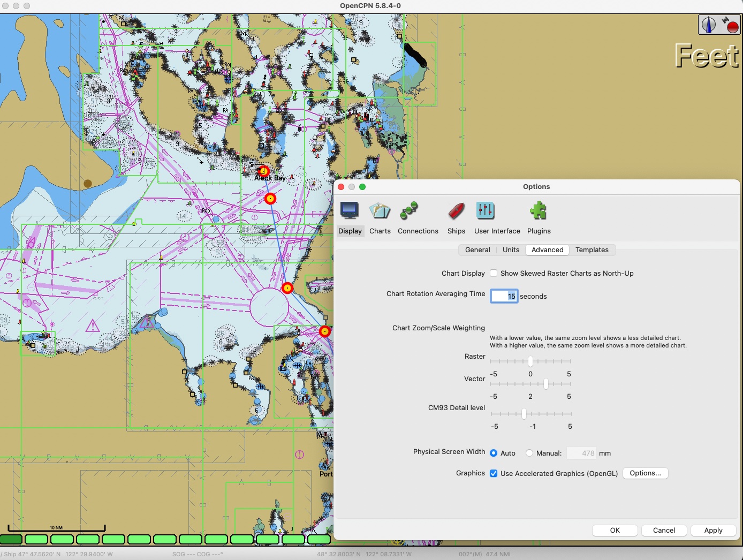
Task: Click the OpenCPN 5.8.4-0 window title
Action: 370,6
